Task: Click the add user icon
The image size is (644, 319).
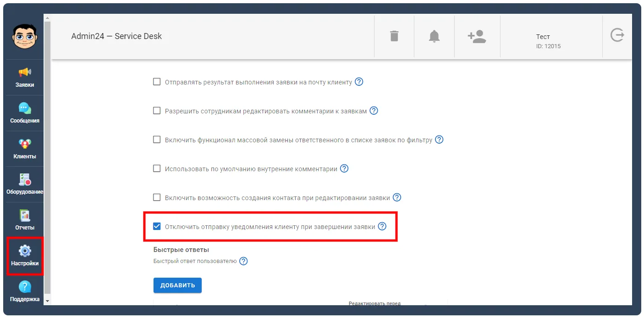Action: [x=477, y=36]
